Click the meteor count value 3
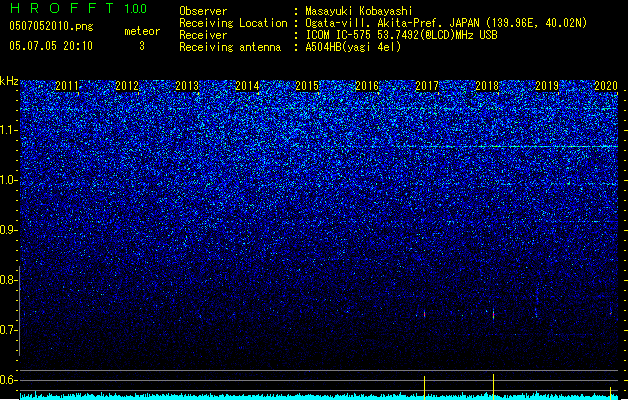 pos(142,46)
